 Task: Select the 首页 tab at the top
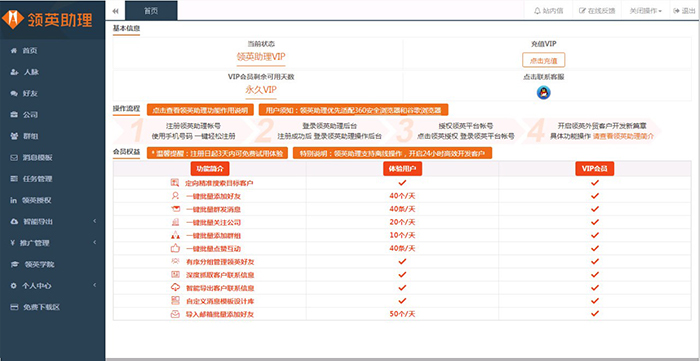pyautogui.click(x=151, y=11)
